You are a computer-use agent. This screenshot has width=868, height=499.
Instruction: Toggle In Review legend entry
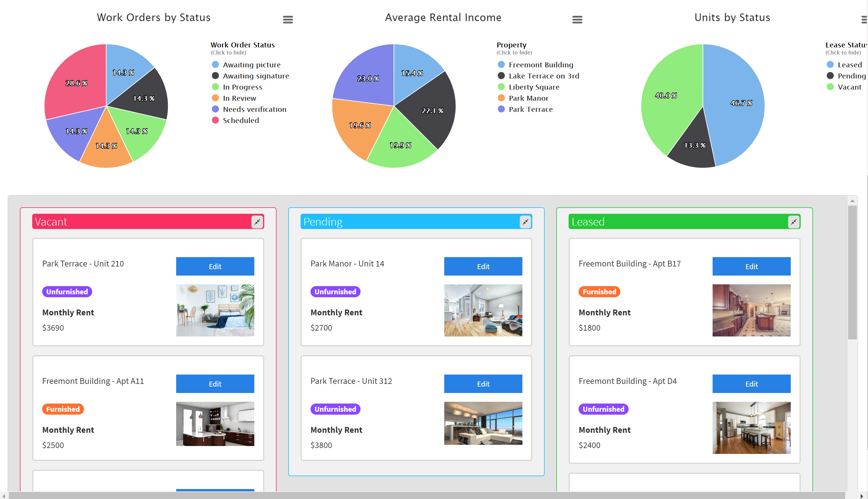tap(234, 98)
